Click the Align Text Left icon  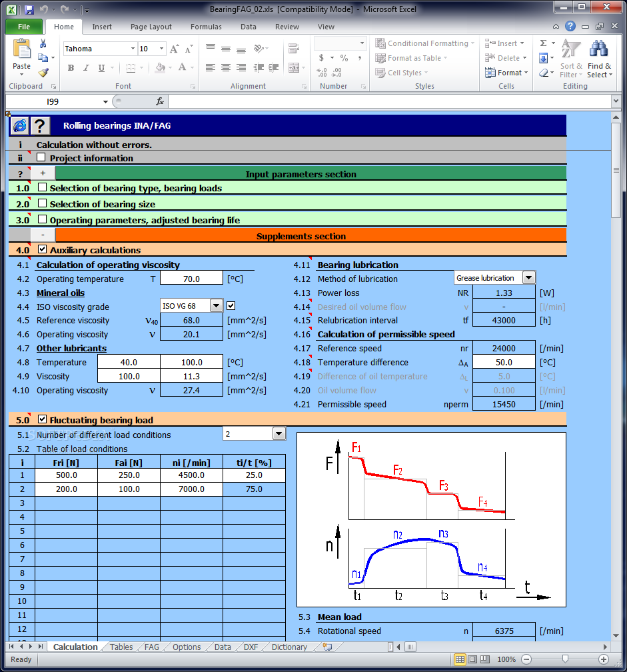point(211,68)
